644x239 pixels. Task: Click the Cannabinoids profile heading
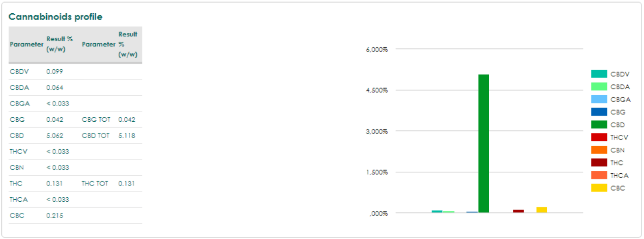(56, 17)
